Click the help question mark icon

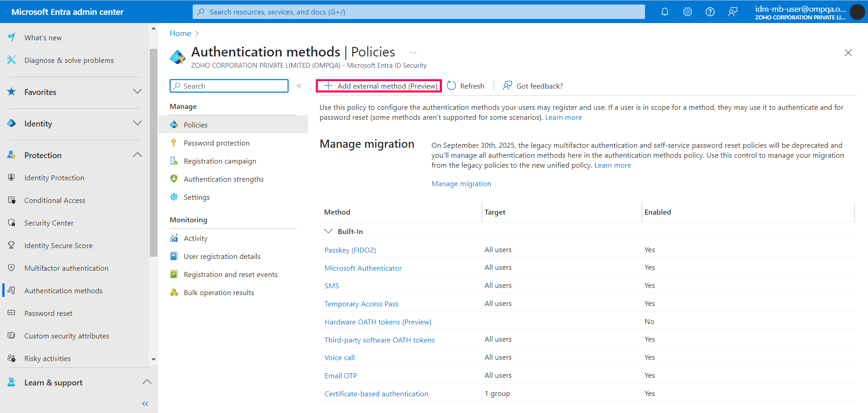710,12
